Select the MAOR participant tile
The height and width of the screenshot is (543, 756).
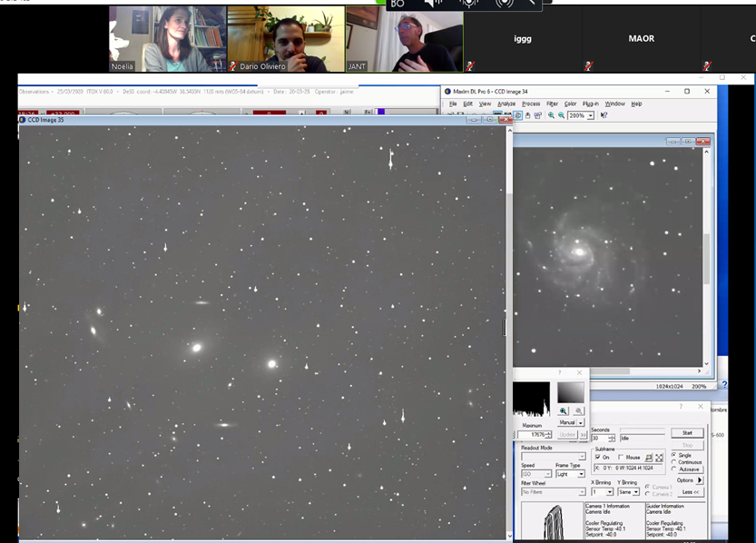pyautogui.click(x=642, y=39)
